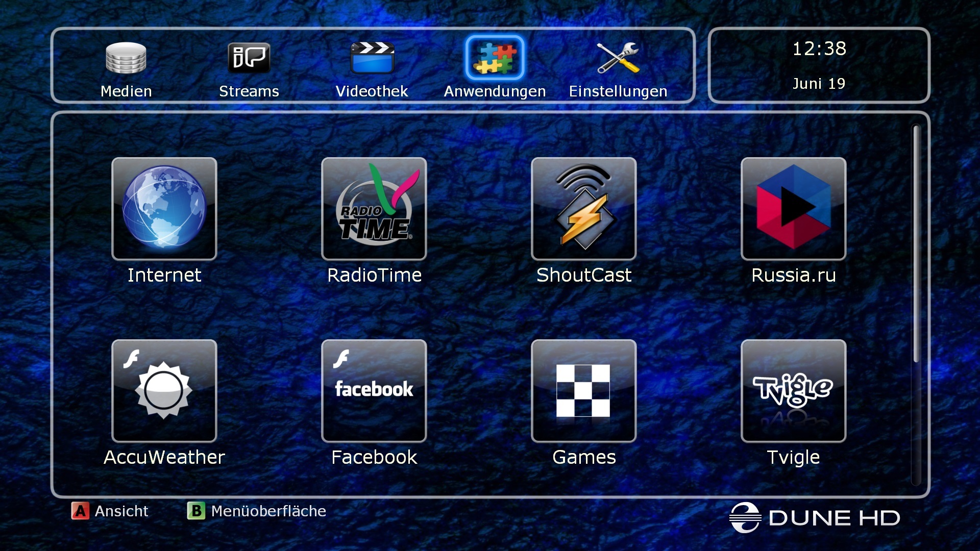The image size is (980, 551).
Task: Start the Russia.ru hexagon play icon
Action: [x=793, y=208]
